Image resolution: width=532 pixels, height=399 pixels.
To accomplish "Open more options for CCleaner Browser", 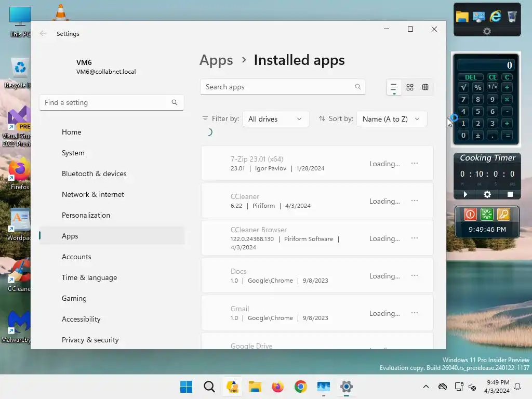I will point(414,238).
